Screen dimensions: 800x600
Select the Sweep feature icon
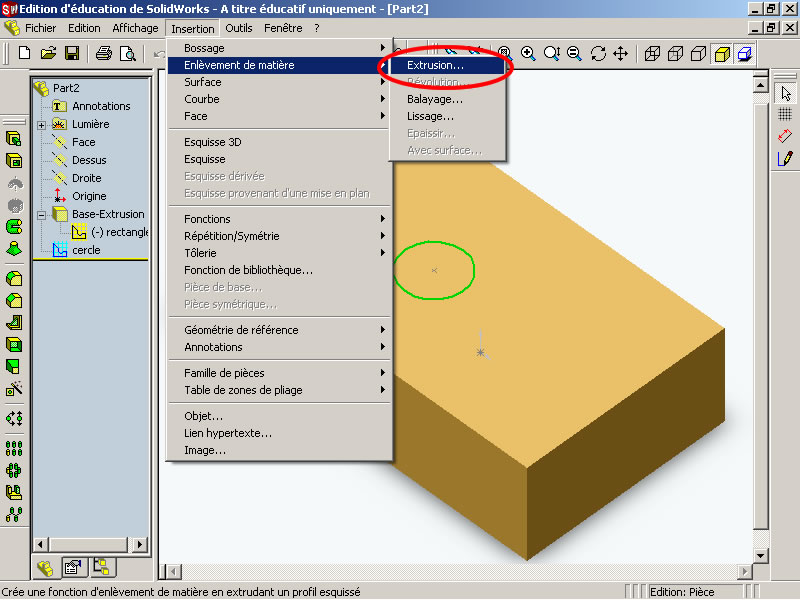click(14, 226)
